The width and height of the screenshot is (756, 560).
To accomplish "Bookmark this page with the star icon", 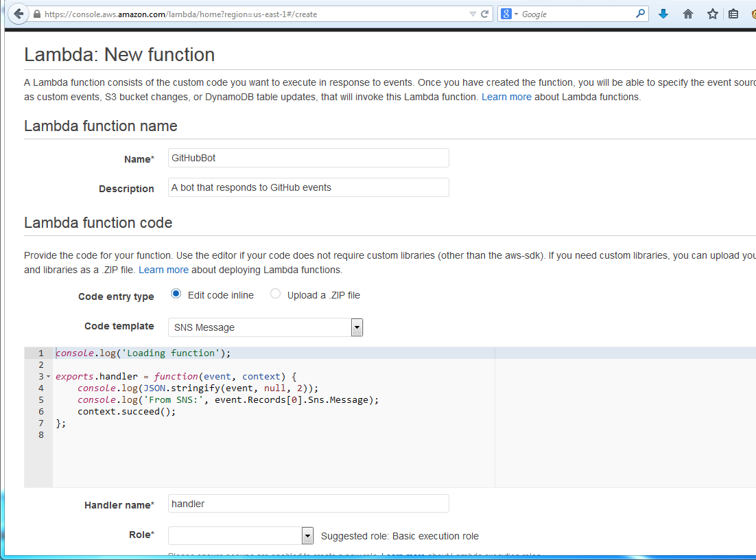I will click(x=712, y=13).
